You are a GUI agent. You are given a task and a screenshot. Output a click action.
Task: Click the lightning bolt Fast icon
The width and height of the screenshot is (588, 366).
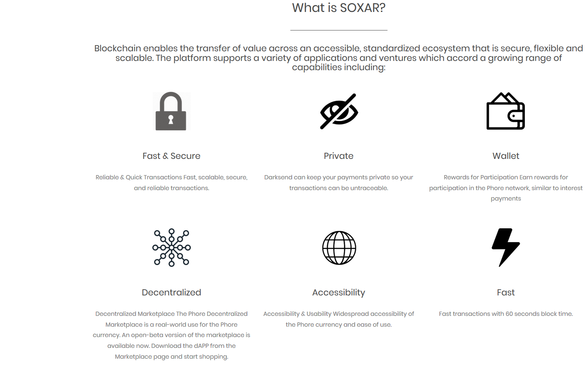[x=505, y=248]
